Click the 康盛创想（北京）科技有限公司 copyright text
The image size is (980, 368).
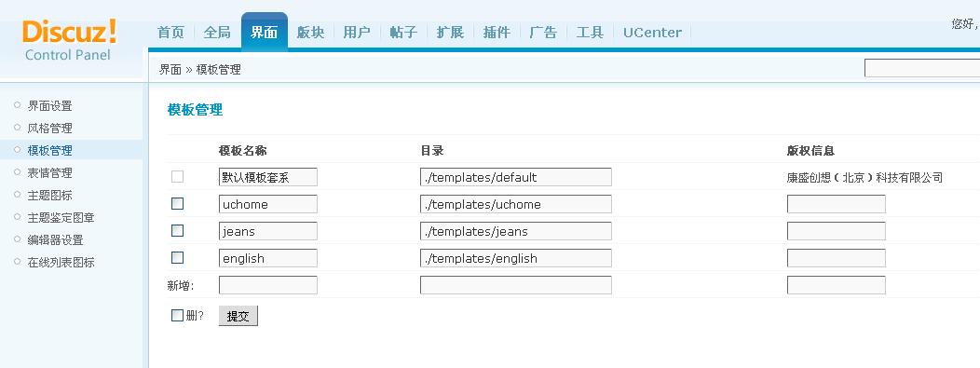click(x=864, y=177)
